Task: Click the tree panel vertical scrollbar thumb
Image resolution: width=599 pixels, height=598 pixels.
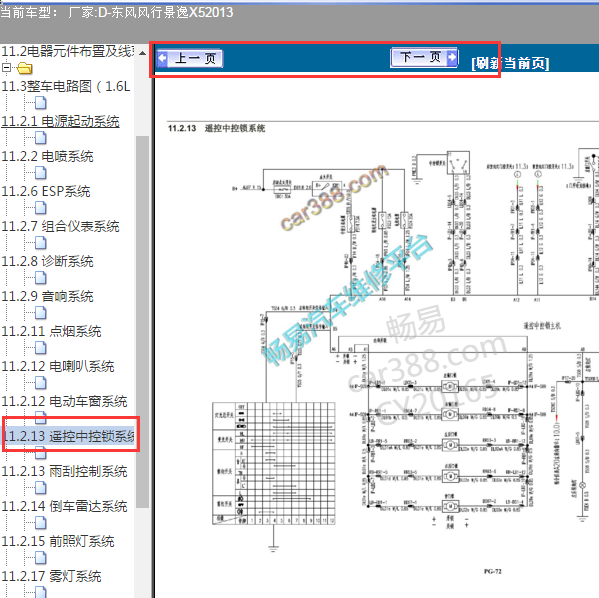Action: point(142,322)
